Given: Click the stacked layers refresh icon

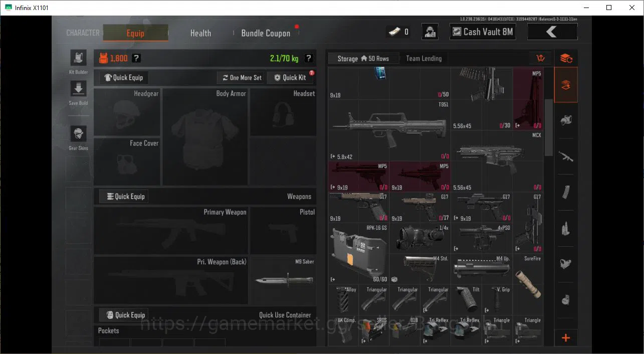Looking at the screenshot, I should point(566,58).
